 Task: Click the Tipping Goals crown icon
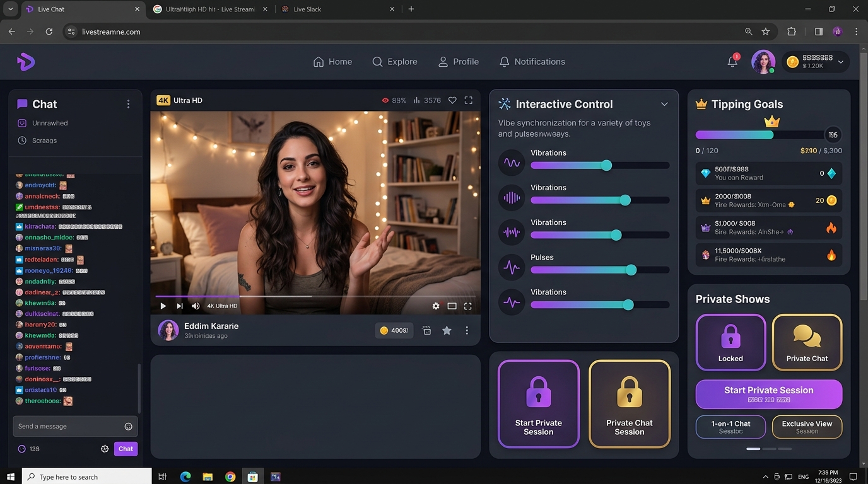coord(701,104)
